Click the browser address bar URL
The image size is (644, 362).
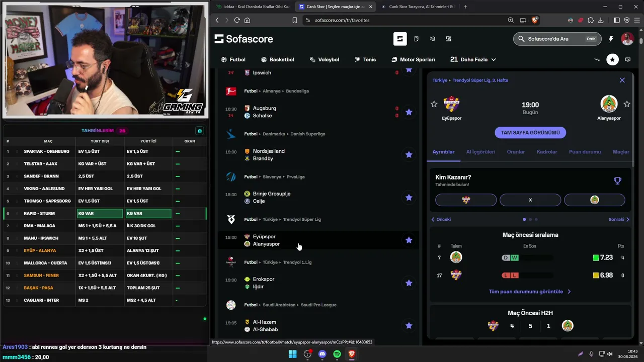342,20
